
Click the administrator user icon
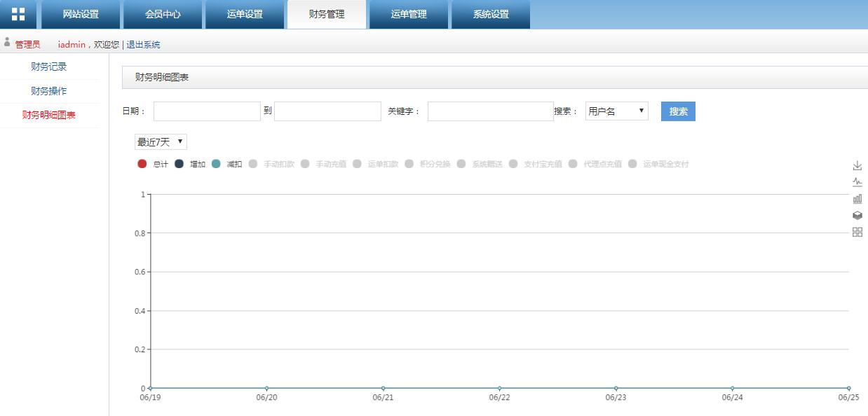7,43
